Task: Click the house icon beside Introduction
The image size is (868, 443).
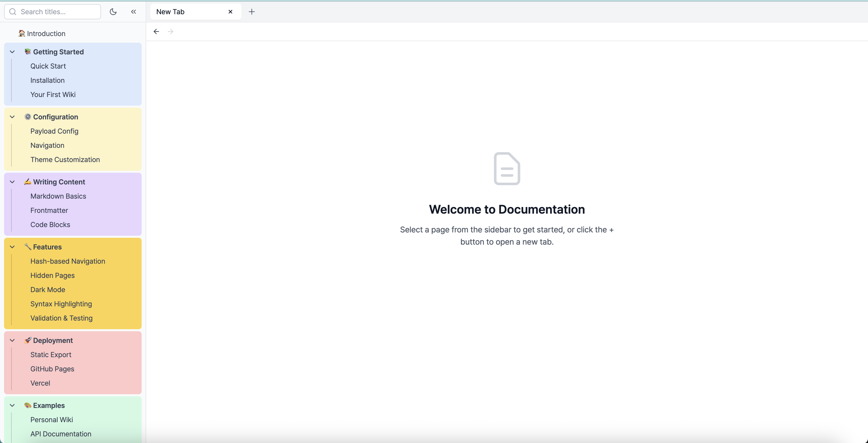Action: coord(22,33)
